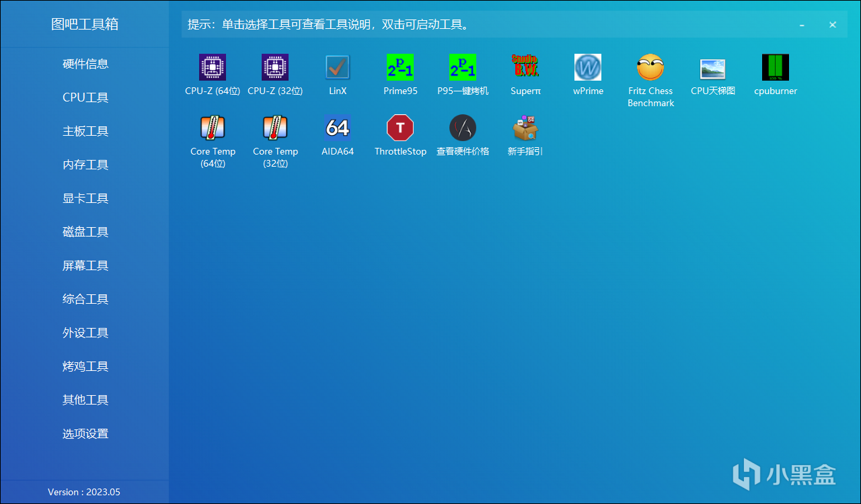Image resolution: width=861 pixels, height=504 pixels.
Task: Click the Version : 2023.05 text
Action: tap(84, 492)
